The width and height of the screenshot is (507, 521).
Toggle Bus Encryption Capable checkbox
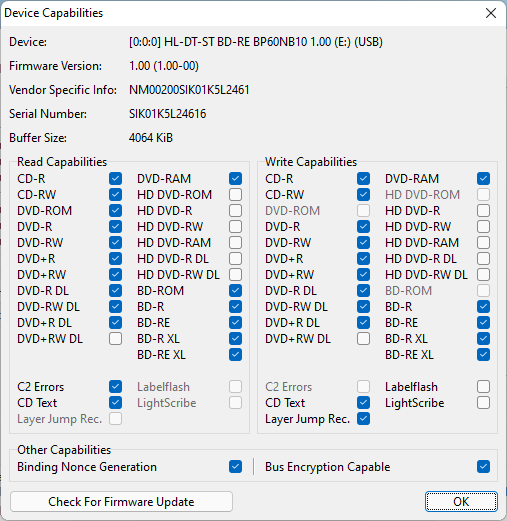(x=483, y=466)
